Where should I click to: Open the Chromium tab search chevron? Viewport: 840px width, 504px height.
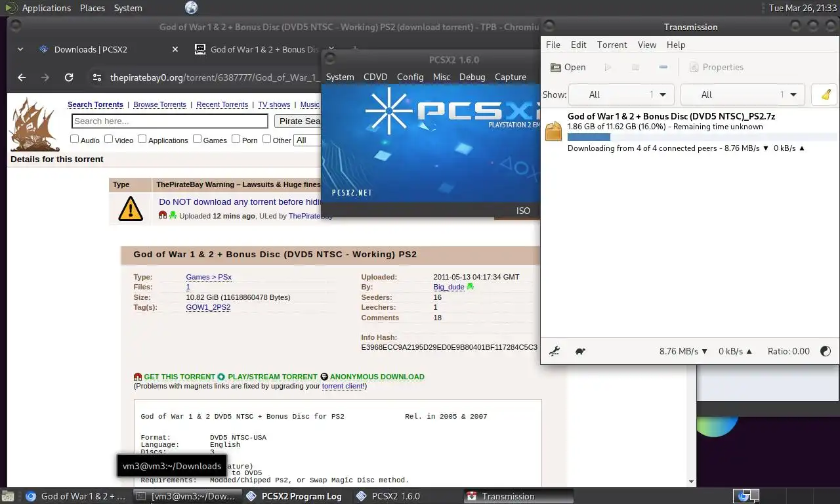coord(20,49)
